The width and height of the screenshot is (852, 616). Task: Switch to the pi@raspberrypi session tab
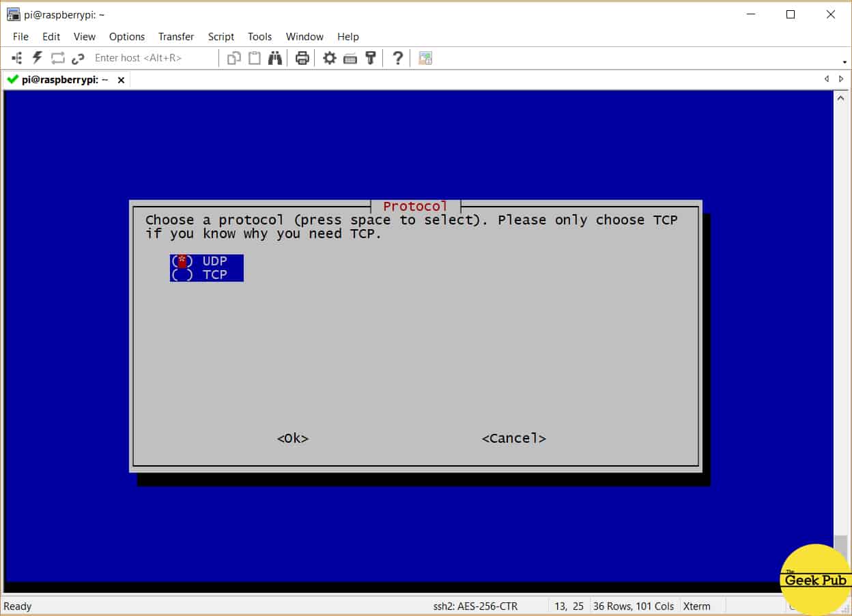65,80
